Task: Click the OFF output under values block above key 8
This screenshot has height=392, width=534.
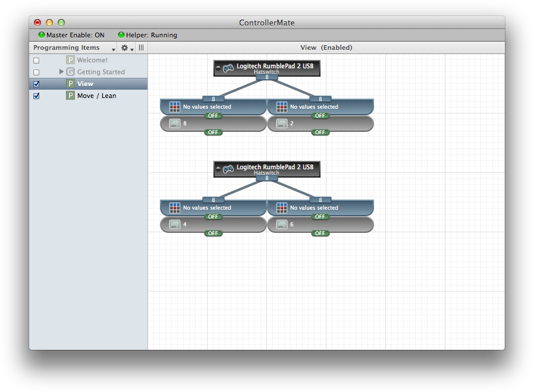Action: (x=213, y=116)
